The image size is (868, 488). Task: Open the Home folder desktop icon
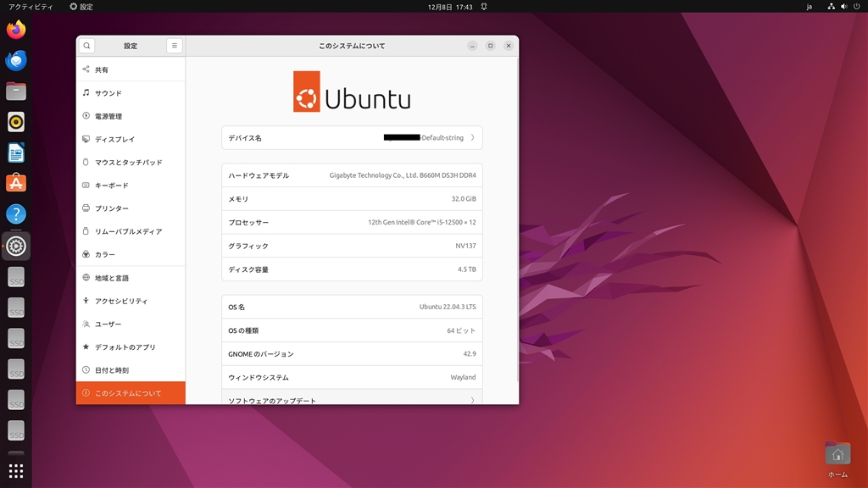coord(837,459)
